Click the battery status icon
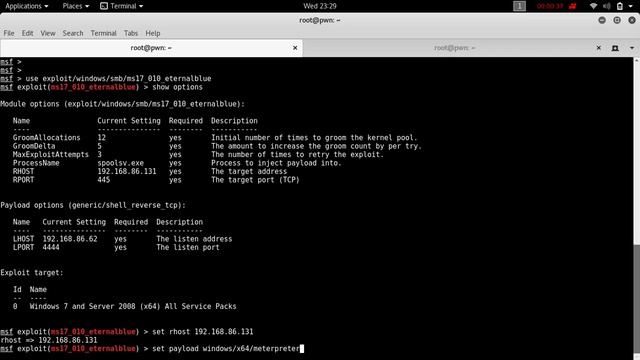This screenshot has width=640, height=360. pyautogui.click(x=620, y=6)
